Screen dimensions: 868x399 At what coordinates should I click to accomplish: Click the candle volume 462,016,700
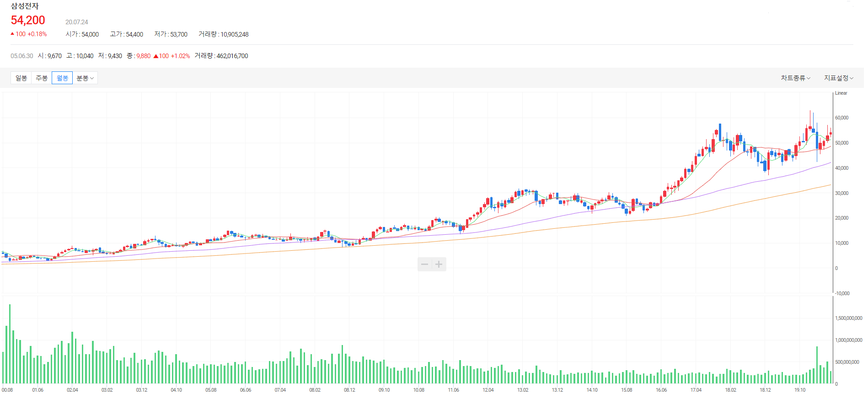(232, 56)
